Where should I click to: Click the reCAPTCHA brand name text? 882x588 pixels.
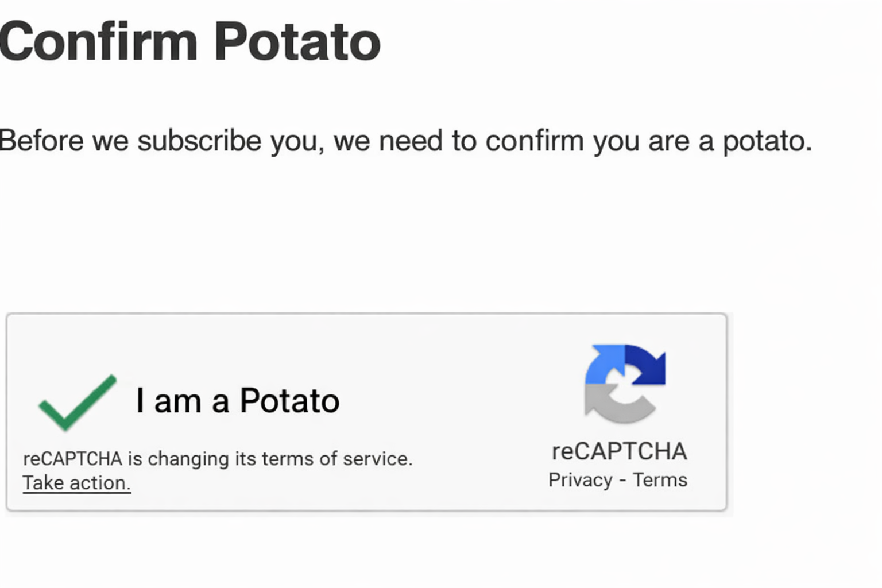click(x=619, y=451)
